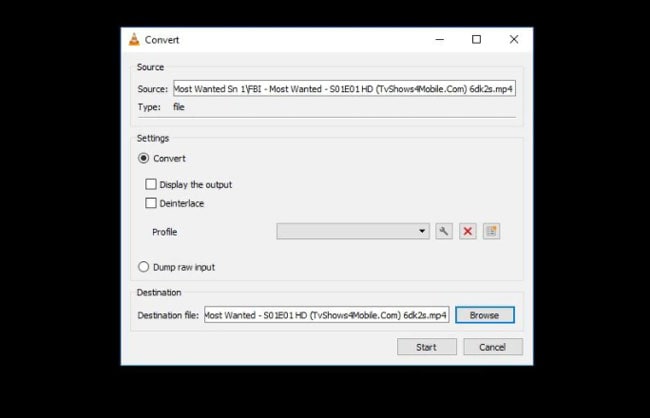Maximize the Convert dialog window
Image resolution: width=650 pixels, height=418 pixels.
pos(476,40)
